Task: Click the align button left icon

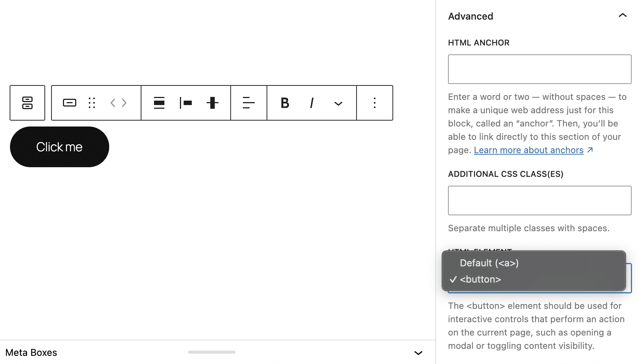Action: click(x=186, y=103)
